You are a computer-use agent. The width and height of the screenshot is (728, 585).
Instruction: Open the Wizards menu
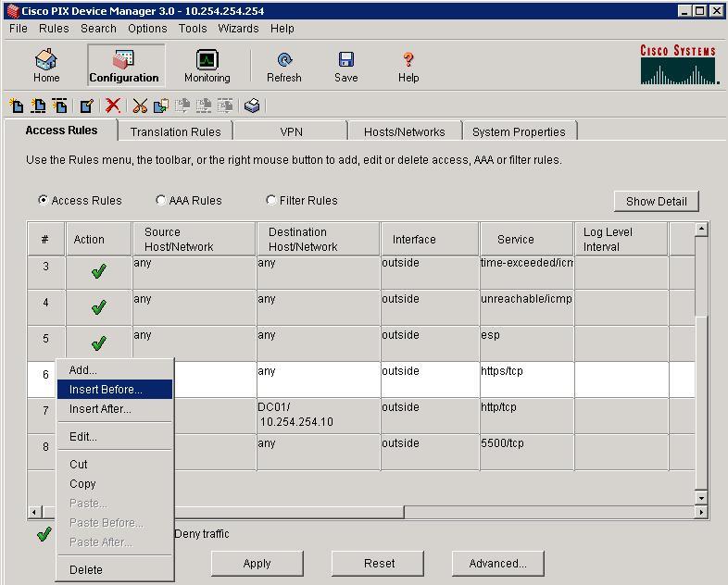(238, 29)
